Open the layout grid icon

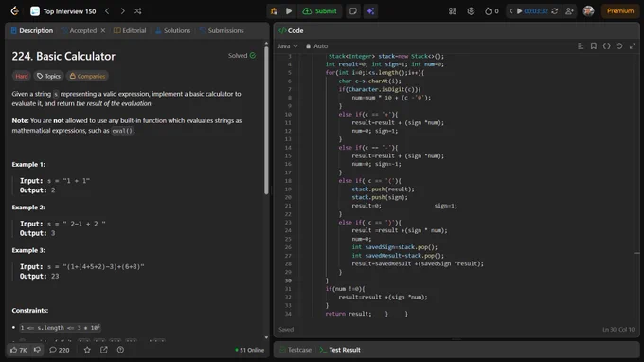452,11
